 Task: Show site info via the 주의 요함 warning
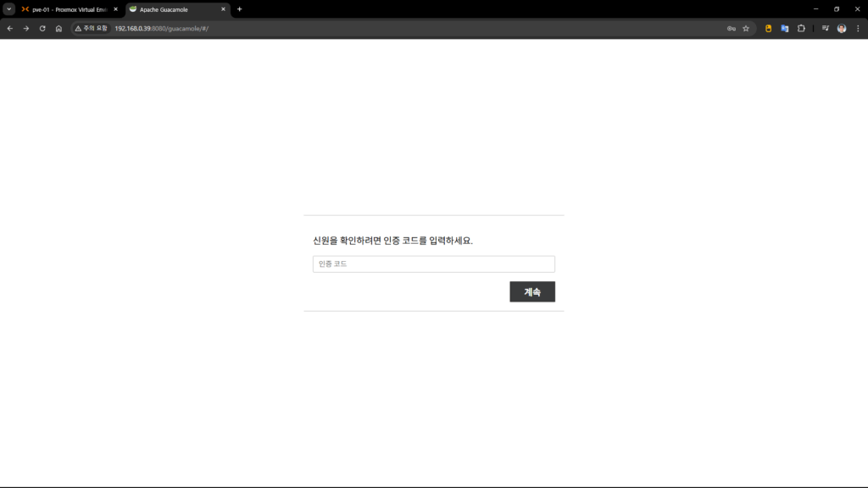click(91, 28)
